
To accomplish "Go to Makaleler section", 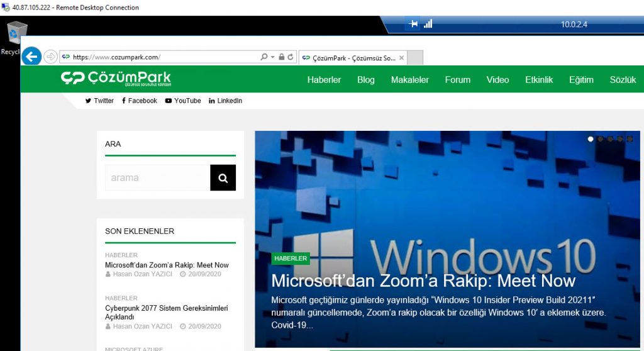I will [409, 80].
